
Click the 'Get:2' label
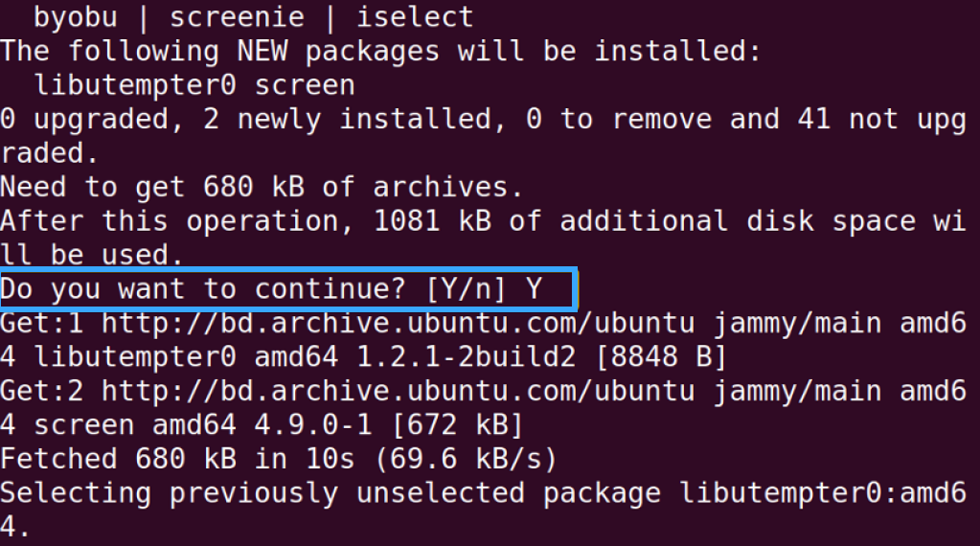pyautogui.click(x=42, y=391)
